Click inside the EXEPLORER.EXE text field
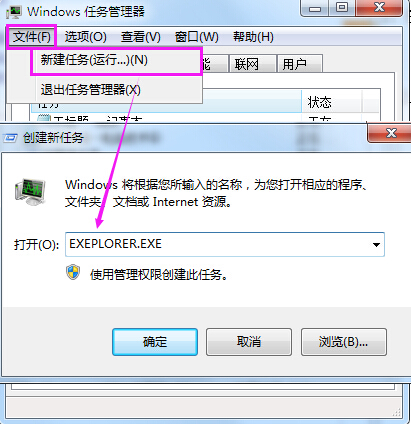Screen dimensions: 411x424 tap(217, 245)
